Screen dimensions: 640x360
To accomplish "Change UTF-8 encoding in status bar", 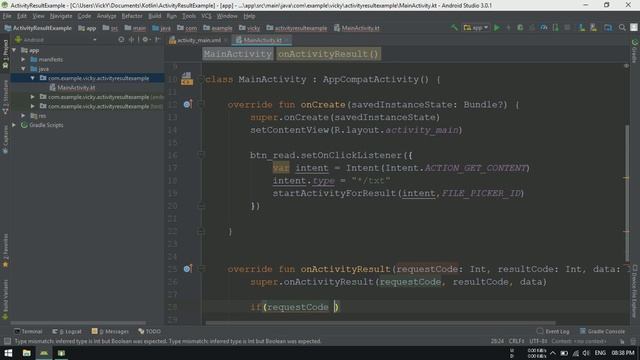I will click(x=538, y=341).
